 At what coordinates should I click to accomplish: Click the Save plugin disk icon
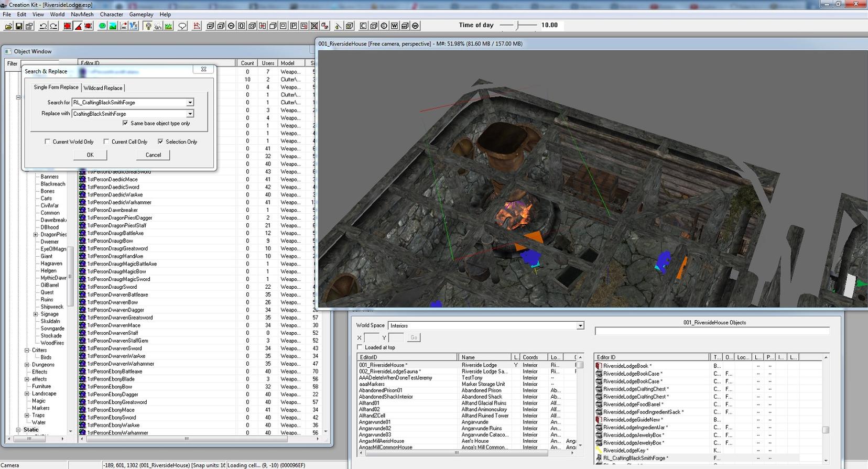[x=18, y=26]
